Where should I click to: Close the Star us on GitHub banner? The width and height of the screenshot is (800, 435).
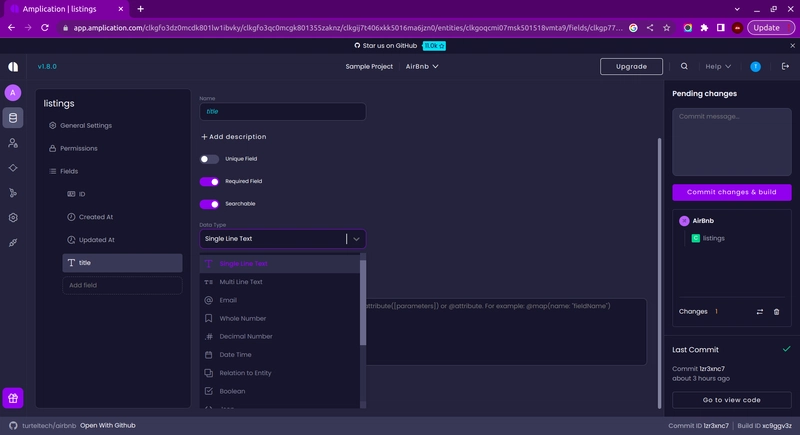tap(792, 45)
